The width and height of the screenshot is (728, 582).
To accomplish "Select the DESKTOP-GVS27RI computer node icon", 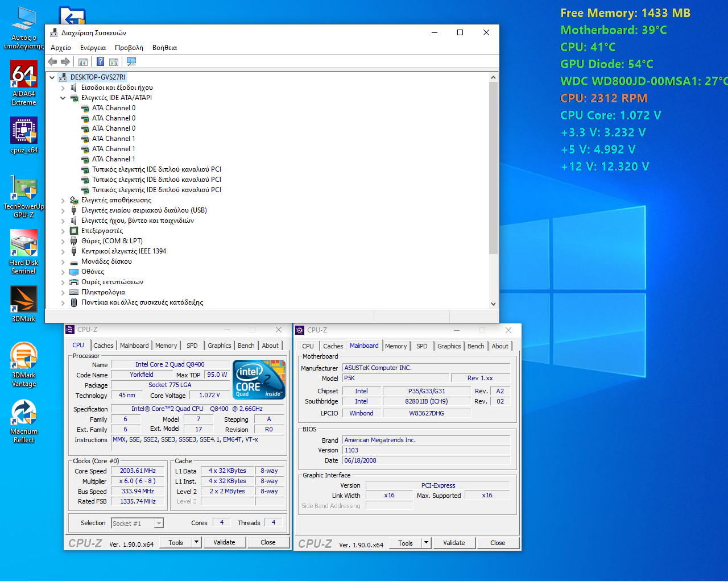I will [x=63, y=77].
